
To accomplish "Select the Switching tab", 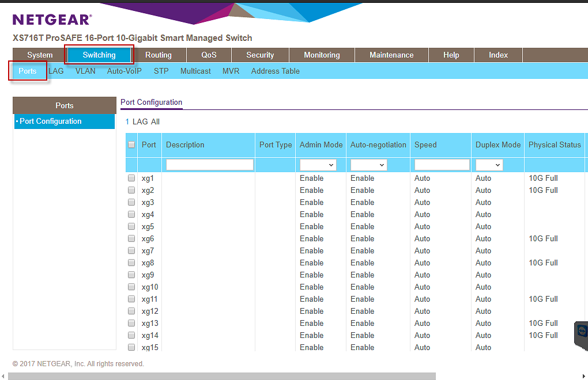I will coord(99,55).
